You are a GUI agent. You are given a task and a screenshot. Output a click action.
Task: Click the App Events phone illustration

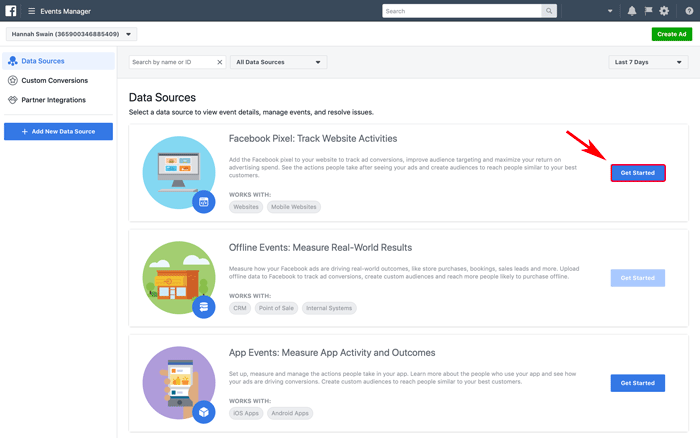pos(179,383)
